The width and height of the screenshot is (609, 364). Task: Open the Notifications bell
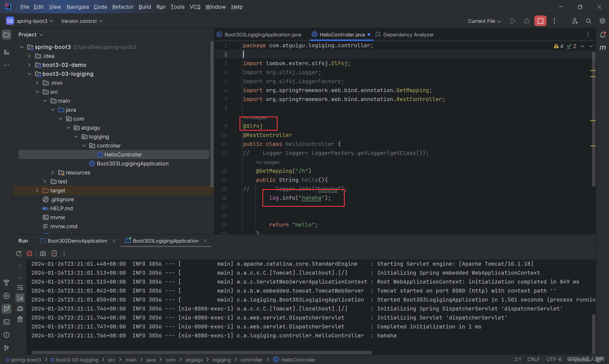(603, 34)
